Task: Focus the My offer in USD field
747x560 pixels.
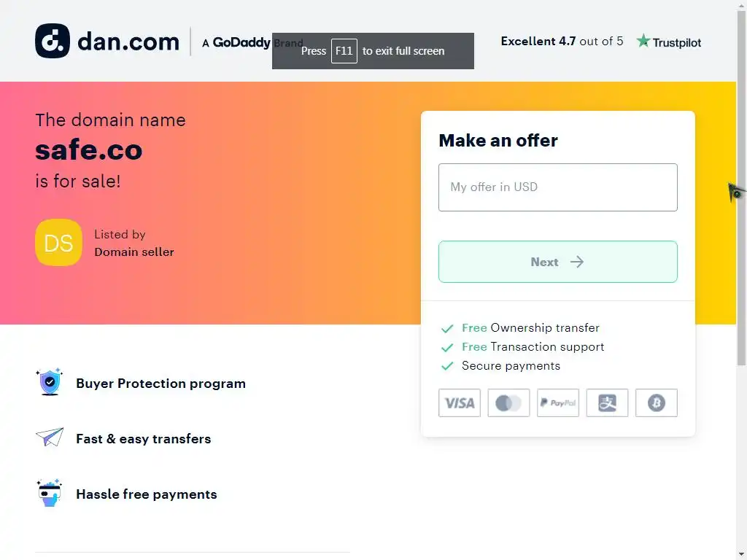Action: tap(558, 187)
